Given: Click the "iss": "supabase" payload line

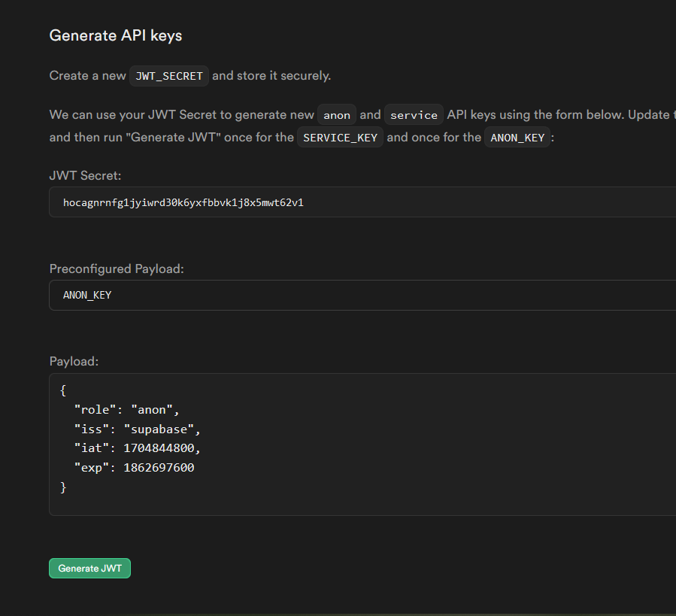Looking at the screenshot, I should tap(138, 429).
